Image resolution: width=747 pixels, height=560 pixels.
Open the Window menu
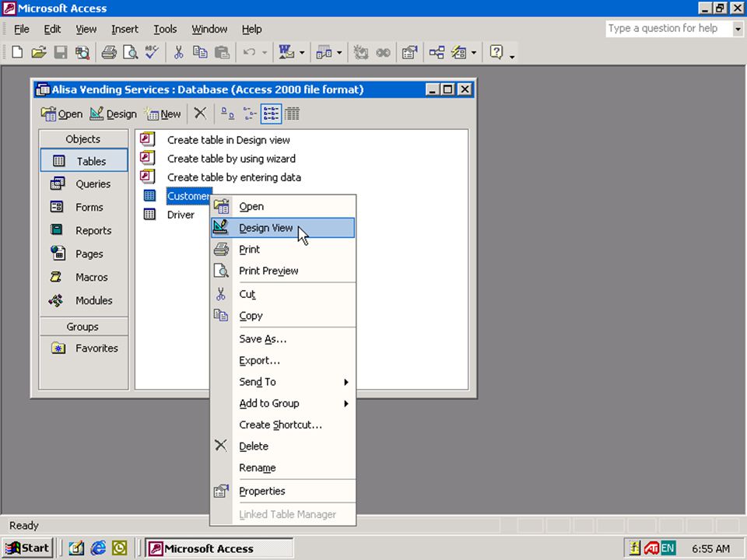pos(209,29)
